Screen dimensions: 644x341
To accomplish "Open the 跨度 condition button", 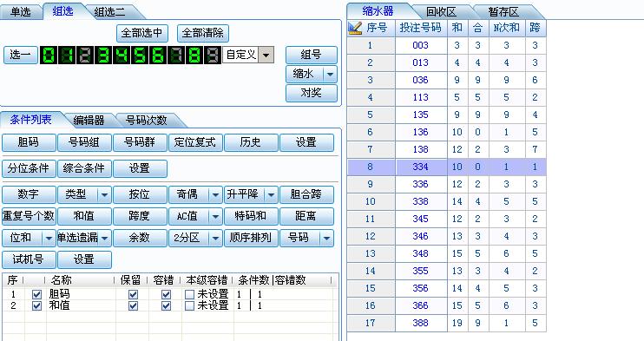I will click(x=140, y=216).
